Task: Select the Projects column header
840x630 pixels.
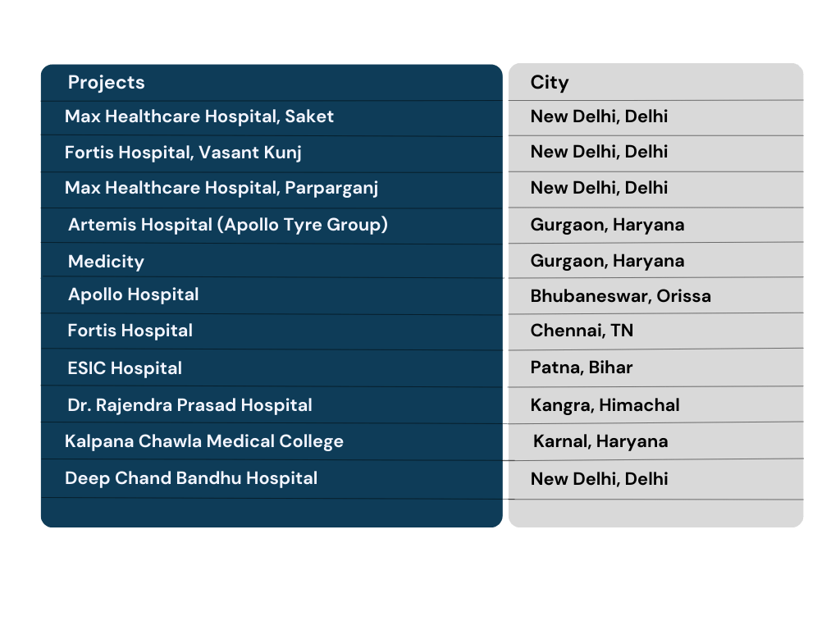Action: coord(106,82)
